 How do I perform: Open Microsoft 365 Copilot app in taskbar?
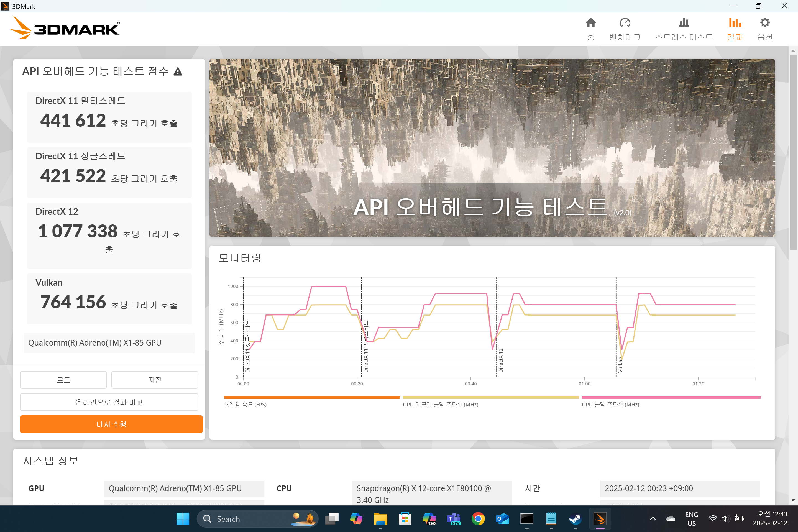pyautogui.click(x=429, y=519)
